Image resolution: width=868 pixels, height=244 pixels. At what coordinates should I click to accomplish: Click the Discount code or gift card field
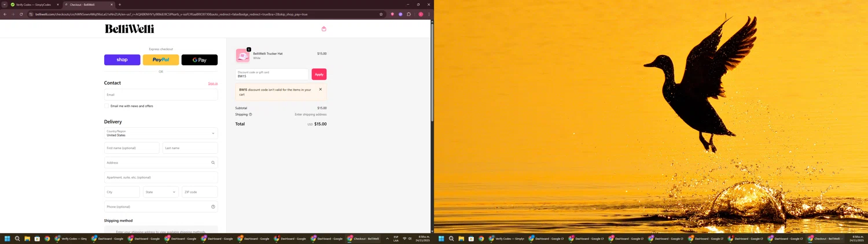coord(272,74)
